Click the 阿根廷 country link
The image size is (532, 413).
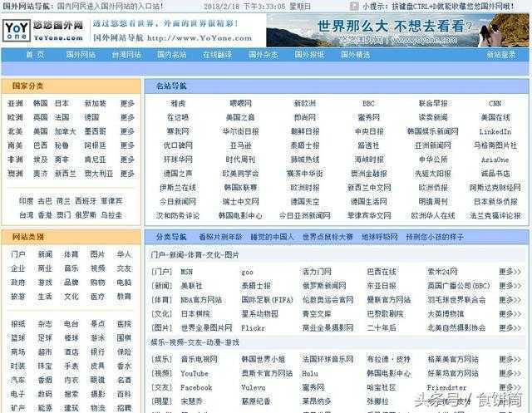(96, 145)
